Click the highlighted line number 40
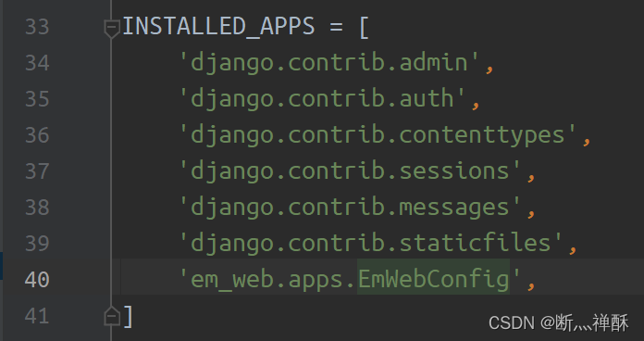The width and height of the screenshot is (644, 341). [37, 280]
